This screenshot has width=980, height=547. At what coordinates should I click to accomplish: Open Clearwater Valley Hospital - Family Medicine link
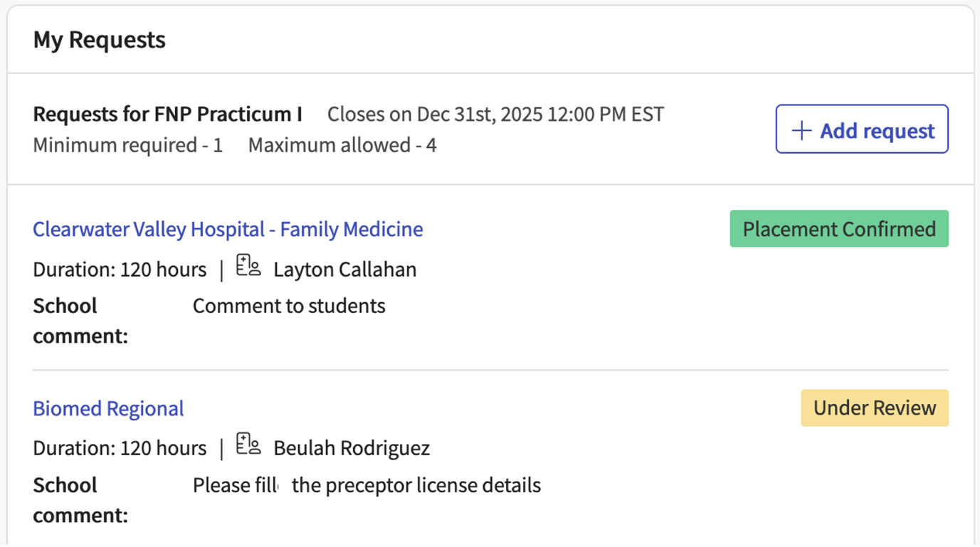click(228, 229)
